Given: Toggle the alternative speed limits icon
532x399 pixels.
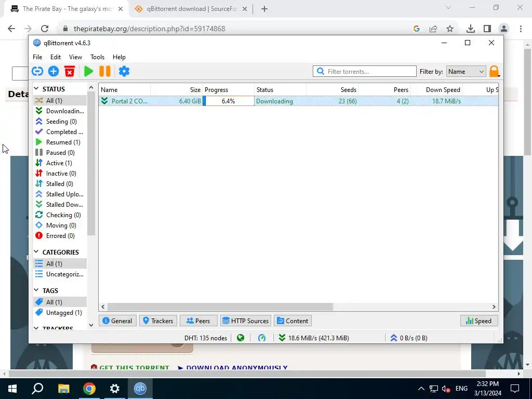Looking at the screenshot, I should pos(262,338).
